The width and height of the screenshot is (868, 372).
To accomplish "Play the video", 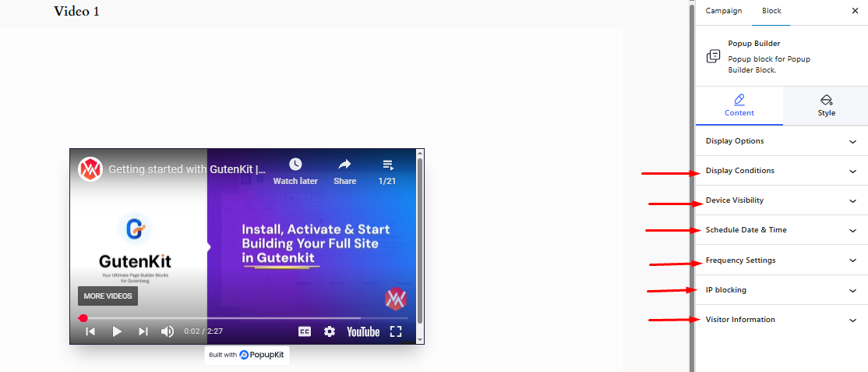I will point(117,331).
